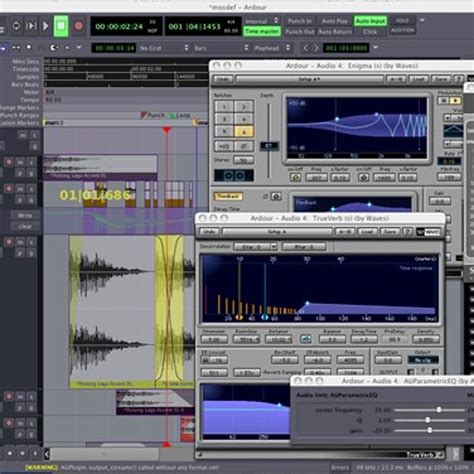
Task: Toggle Auto Play
Action: pyautogui.click(x=335, y=21)
